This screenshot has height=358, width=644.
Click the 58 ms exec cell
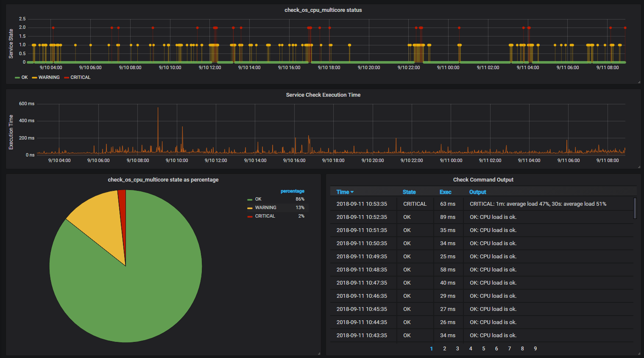coord(448,269)
